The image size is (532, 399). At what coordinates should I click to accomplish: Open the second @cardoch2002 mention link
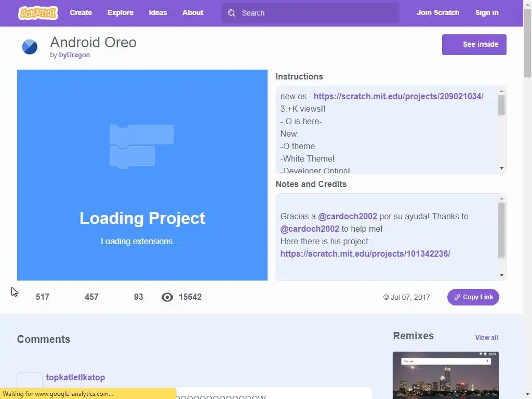[x=310, y=229]
